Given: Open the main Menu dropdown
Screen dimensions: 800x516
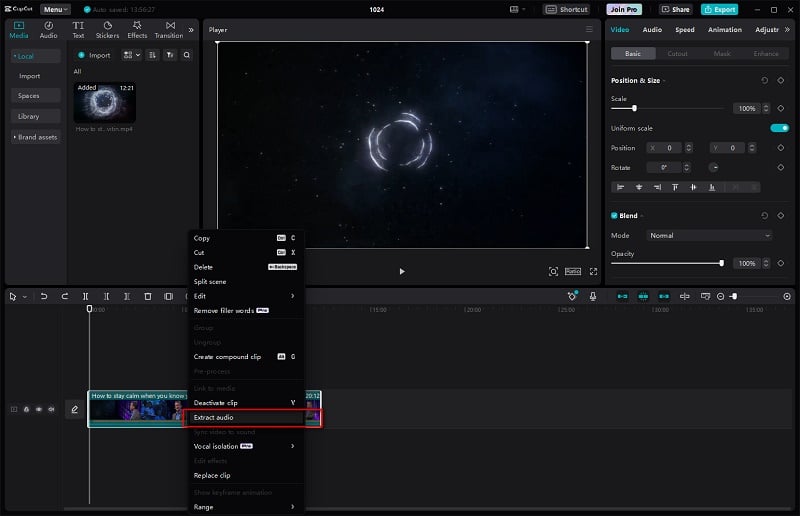Looking at the screenshot, I should pos(55,9).
